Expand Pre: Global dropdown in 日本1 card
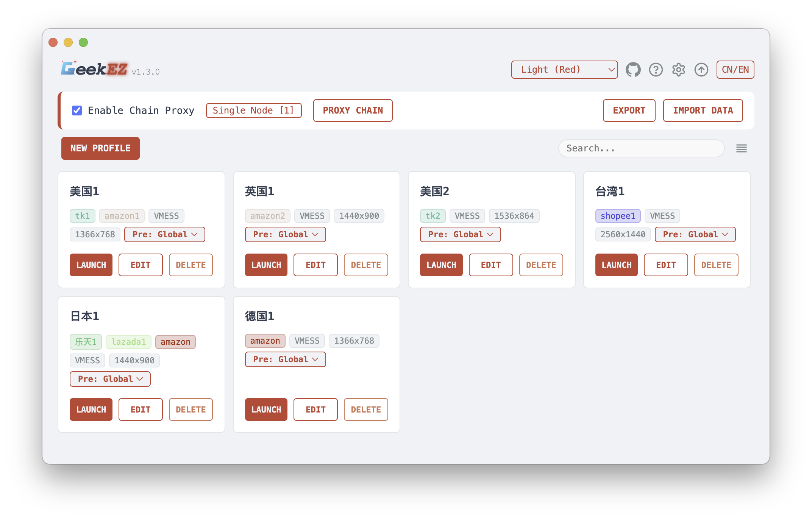This screenshot has height=520, width=812. point(110,379)
